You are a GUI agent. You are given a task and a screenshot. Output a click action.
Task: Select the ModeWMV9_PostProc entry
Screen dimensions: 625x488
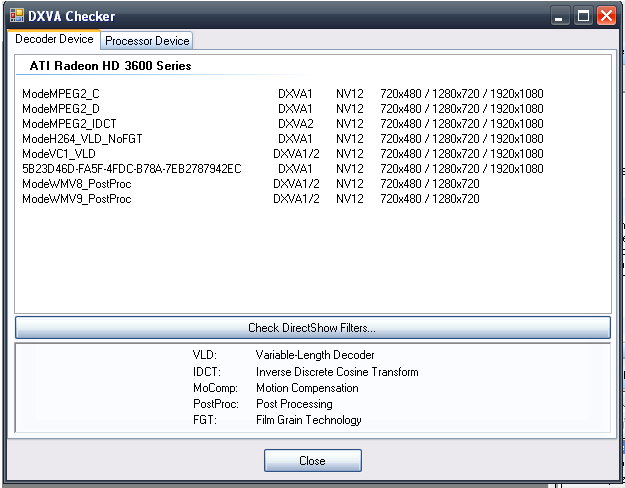click(x=251, y=199)
